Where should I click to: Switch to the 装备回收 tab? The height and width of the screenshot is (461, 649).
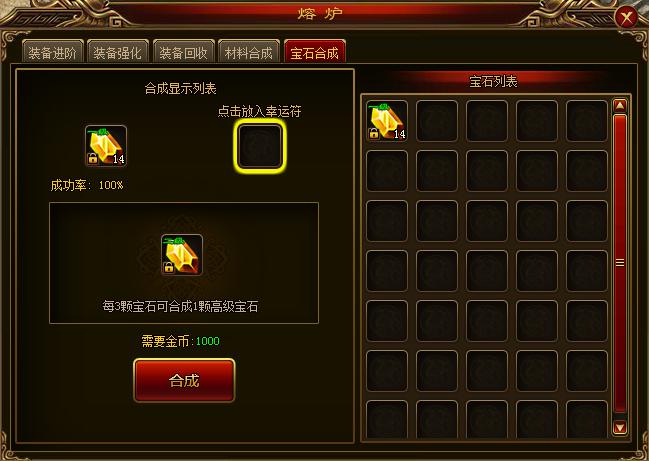click(183, 52)
